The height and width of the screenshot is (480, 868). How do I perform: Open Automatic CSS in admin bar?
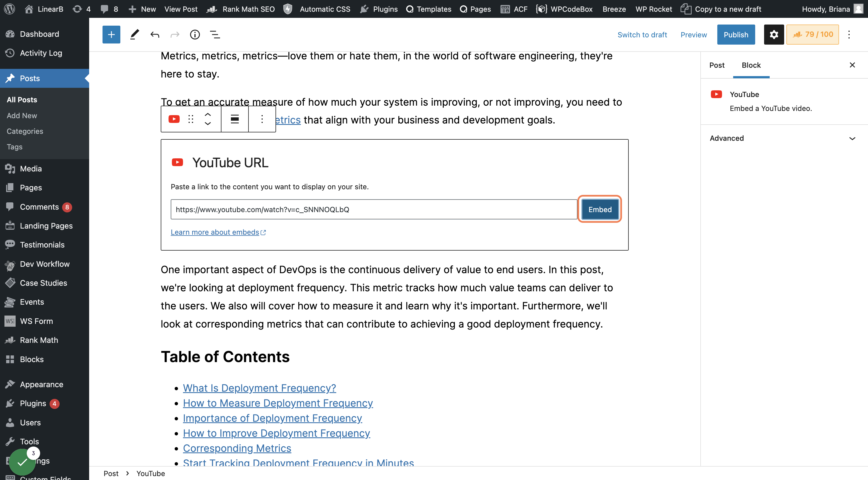click(x=316, y=9)
